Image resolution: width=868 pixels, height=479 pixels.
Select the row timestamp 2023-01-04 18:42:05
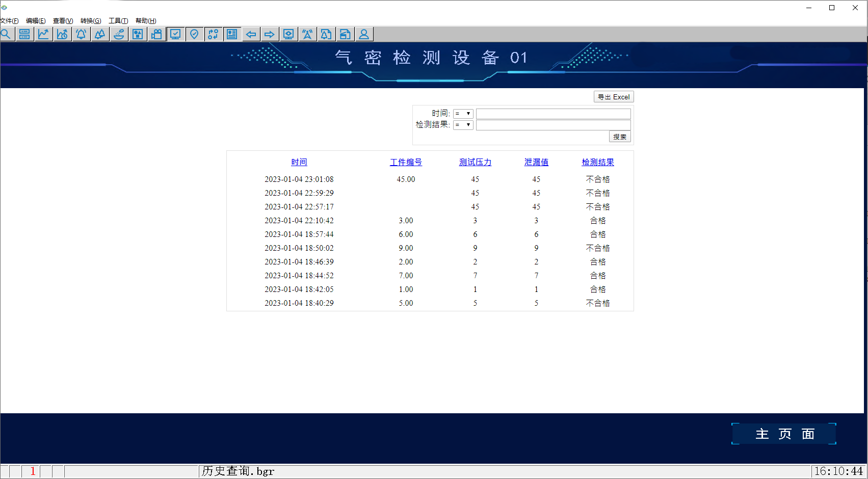[299, 289]
